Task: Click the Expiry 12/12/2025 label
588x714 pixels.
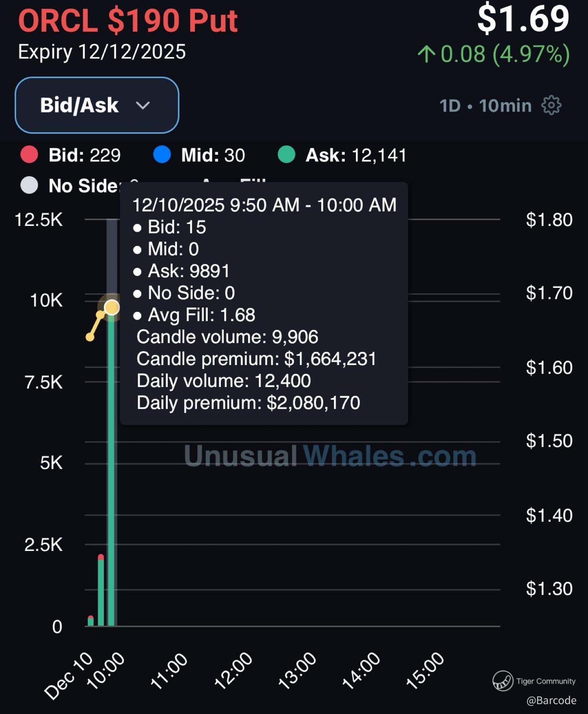Action: pos(102,52)
